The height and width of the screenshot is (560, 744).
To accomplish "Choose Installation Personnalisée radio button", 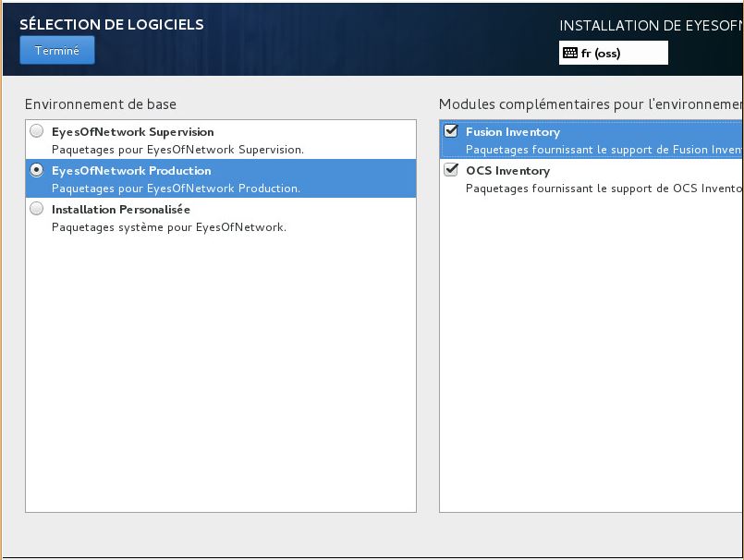I will tap(37, 209).
